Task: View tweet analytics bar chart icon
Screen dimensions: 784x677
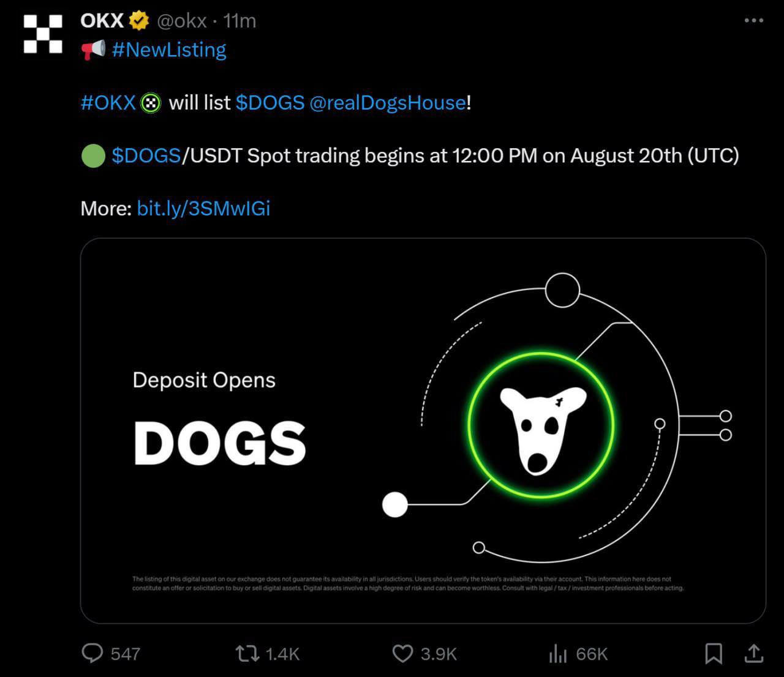Action: (x=557, y=653)
